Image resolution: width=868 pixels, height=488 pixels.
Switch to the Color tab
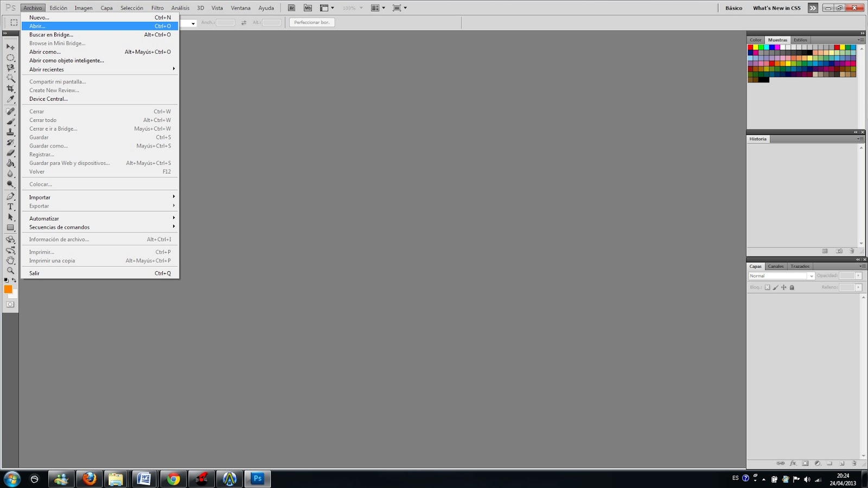756,40
